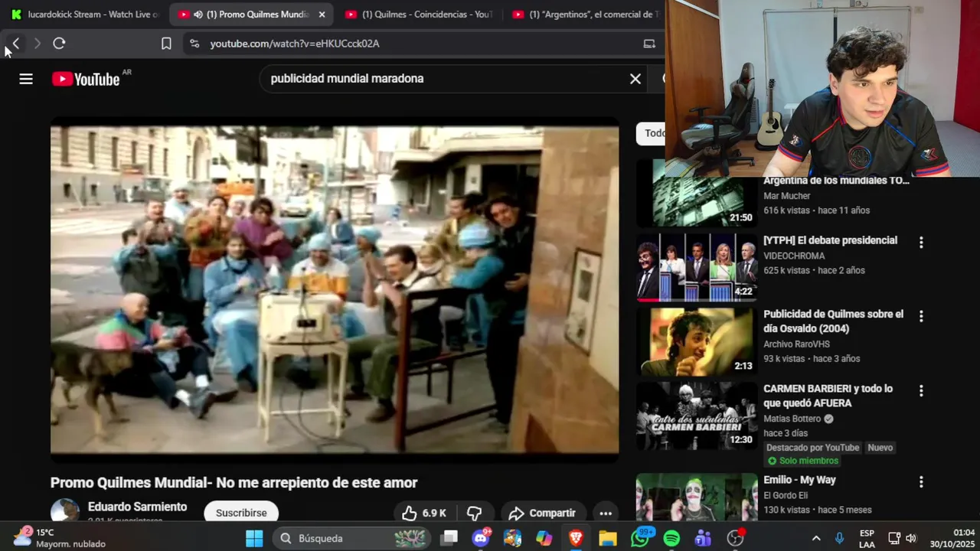Bookmark this page via the bookmark icon
This screenshot has width=980, height=551.
tap(166, 44)
